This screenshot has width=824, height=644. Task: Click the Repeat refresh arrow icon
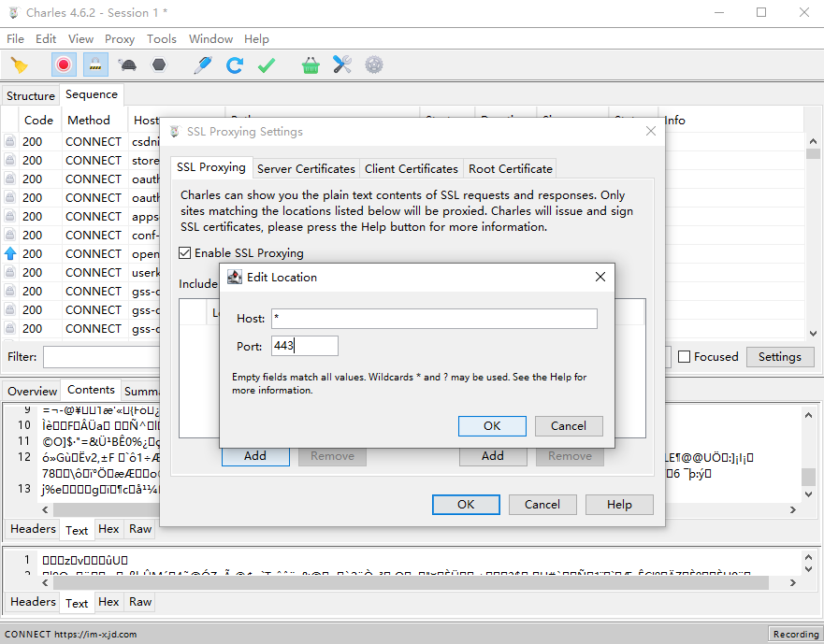click(x=235, y=65)
